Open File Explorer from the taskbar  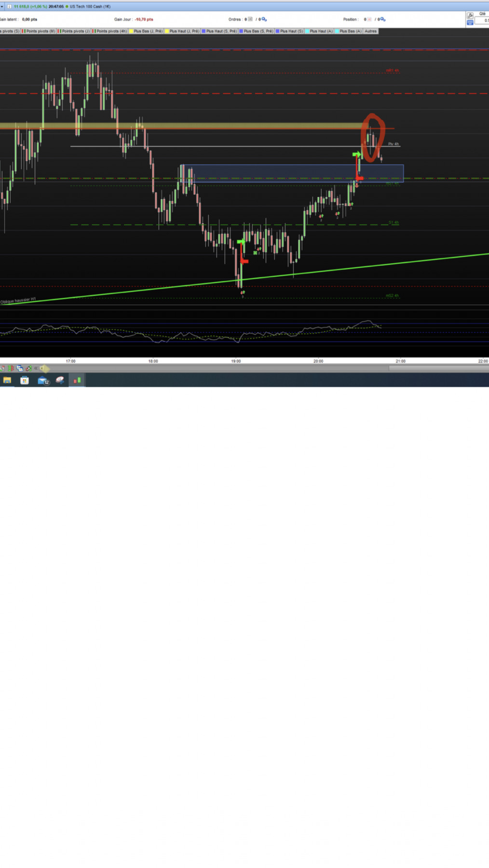click(7, 380)
